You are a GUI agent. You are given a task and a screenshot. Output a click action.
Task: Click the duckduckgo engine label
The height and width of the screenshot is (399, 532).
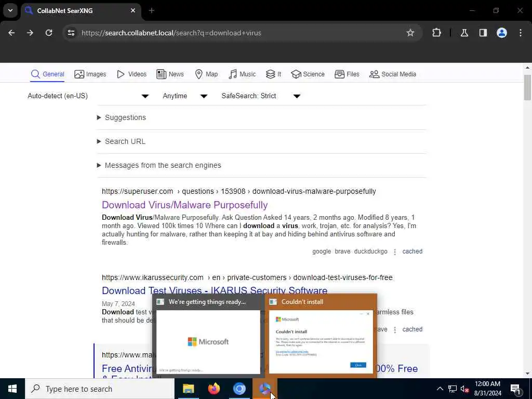[370, 251]
